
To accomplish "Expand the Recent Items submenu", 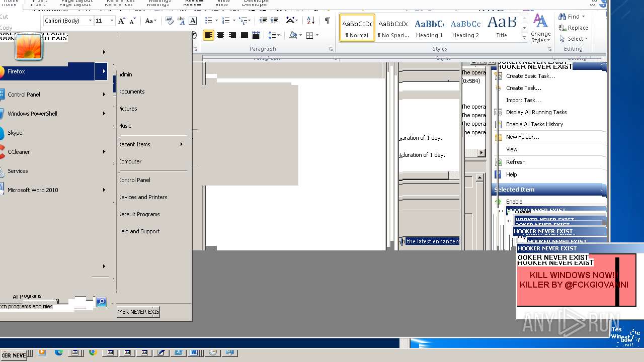I will click(181, 144).
